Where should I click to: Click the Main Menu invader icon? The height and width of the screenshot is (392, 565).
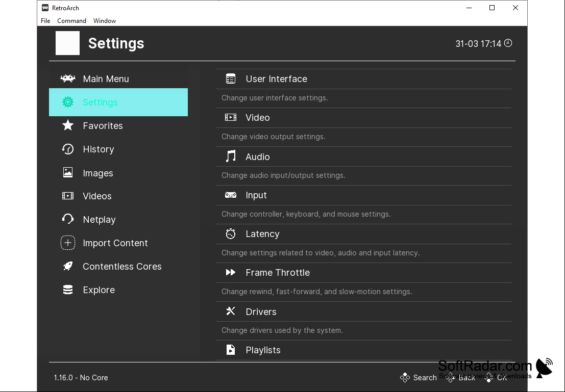[x=68, y=79]
